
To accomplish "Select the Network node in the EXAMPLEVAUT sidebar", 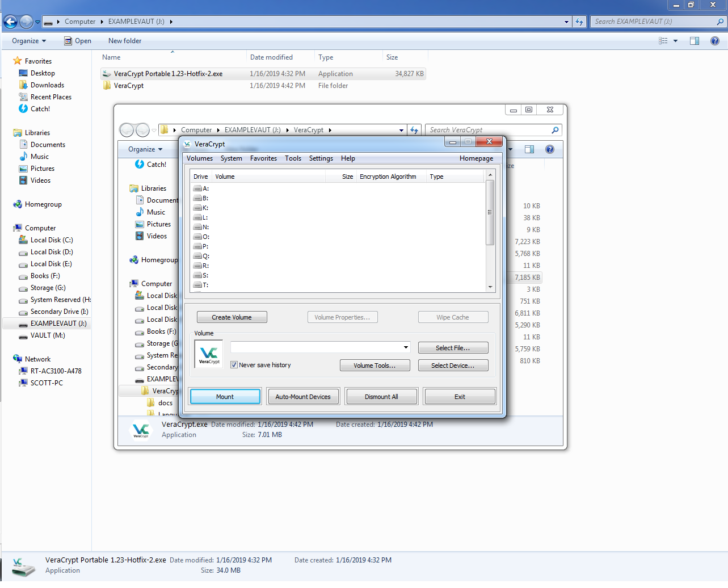I will click(37, 359).
